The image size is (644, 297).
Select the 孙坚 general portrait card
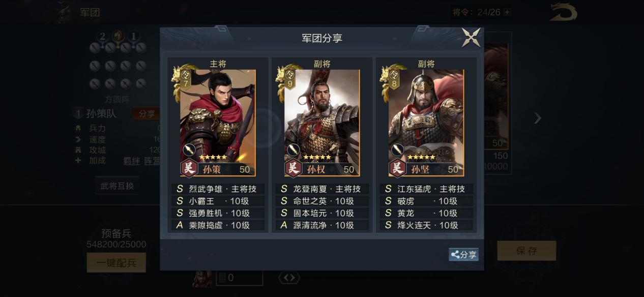coord(426,123)
